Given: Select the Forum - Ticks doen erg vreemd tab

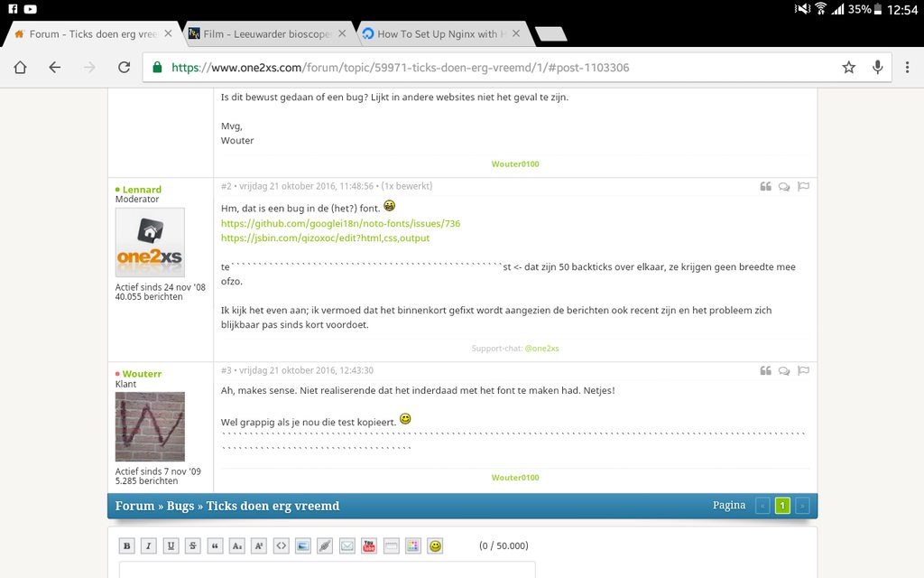Looking at the screenshot, I should click(93, 34).
